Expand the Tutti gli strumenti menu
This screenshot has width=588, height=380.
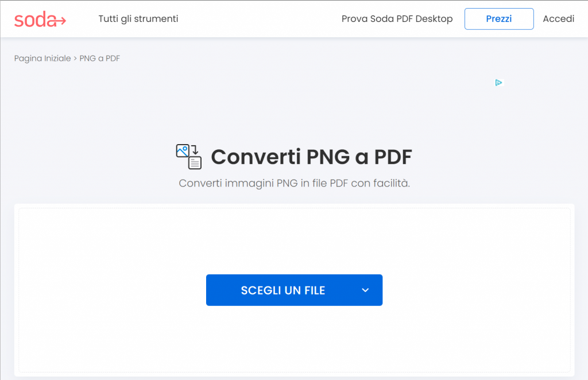pyautogui.click(x=138, y=18)
